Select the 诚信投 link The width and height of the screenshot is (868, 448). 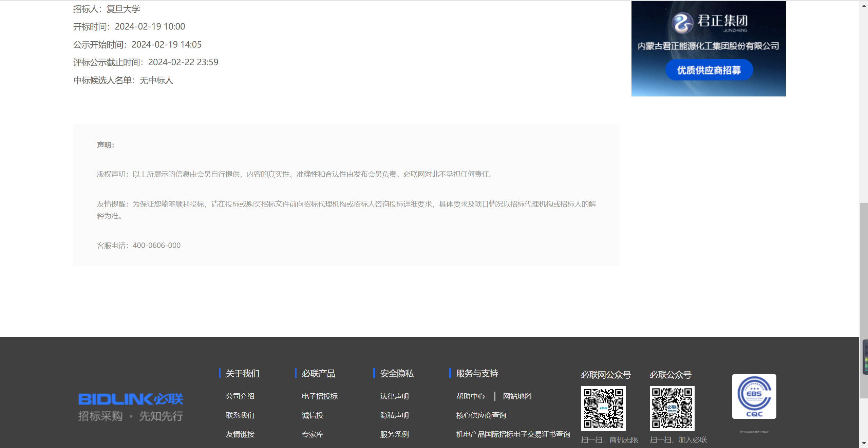click(x=313, y=415)
